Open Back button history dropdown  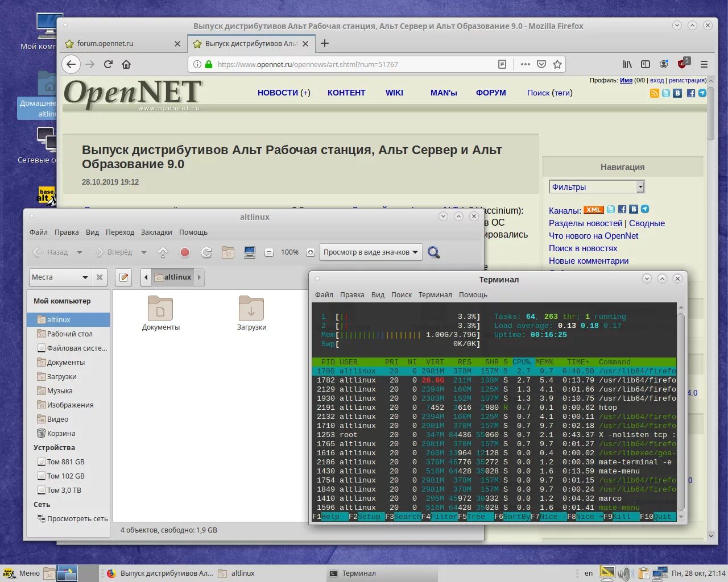[80, 252]
